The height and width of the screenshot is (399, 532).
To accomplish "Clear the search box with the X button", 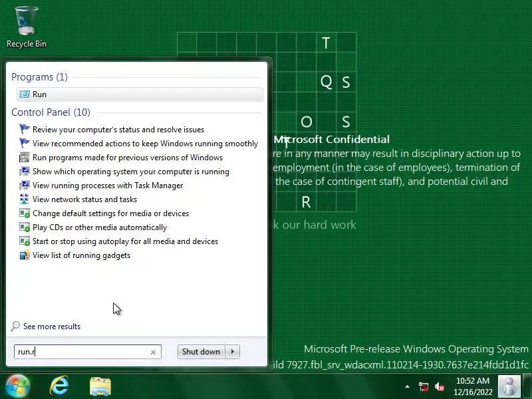I will [x=153, y=352].
